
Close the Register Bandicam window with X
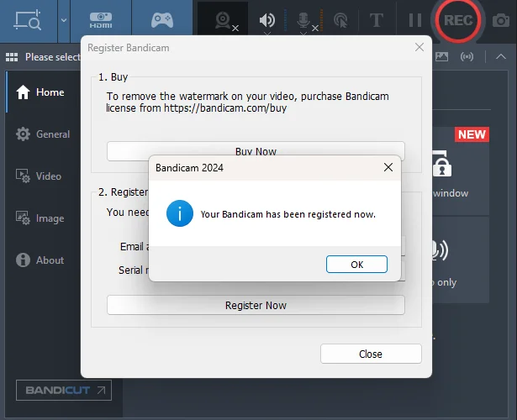(419, 47)
